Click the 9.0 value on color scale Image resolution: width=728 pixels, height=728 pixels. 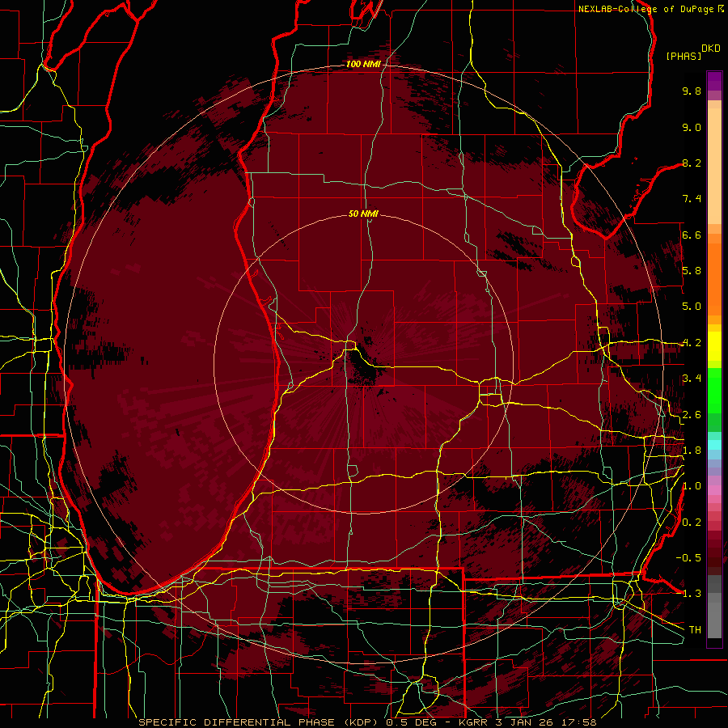point(692,127)
